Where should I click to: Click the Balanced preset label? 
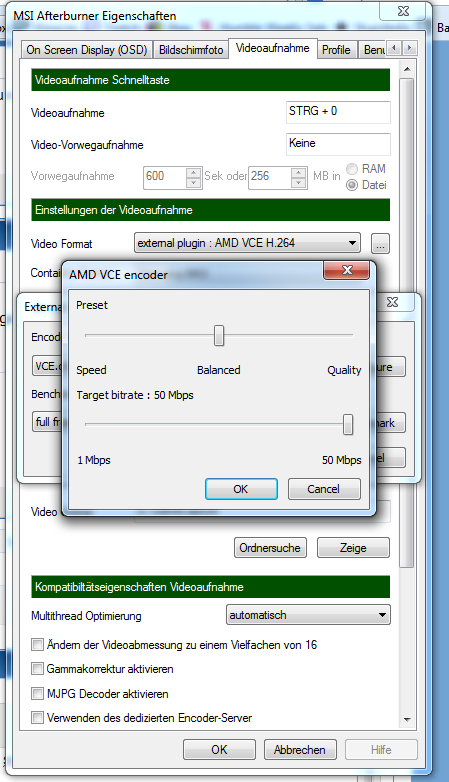219,370
